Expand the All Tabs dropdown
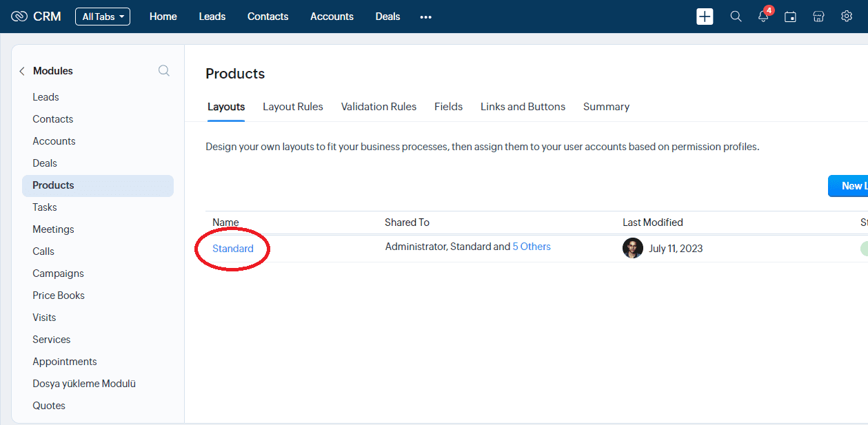Screen dimensions: 868x425 [103, 17]
